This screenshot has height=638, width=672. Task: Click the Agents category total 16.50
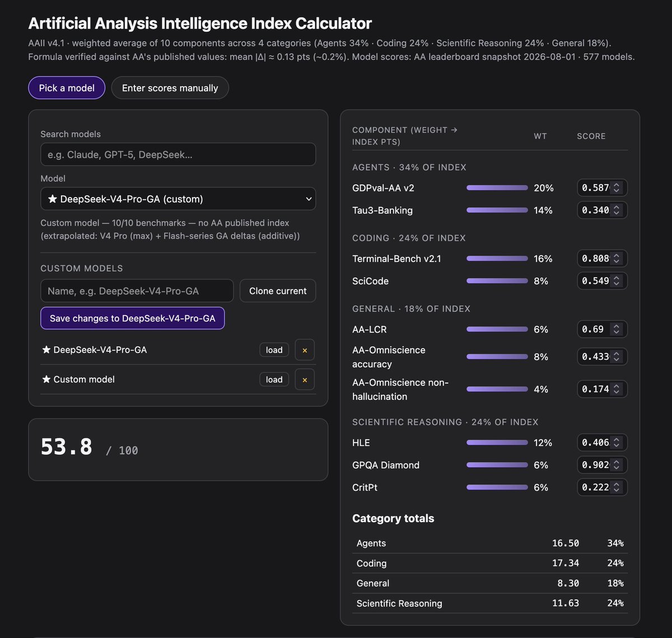[x=565, y=543]
